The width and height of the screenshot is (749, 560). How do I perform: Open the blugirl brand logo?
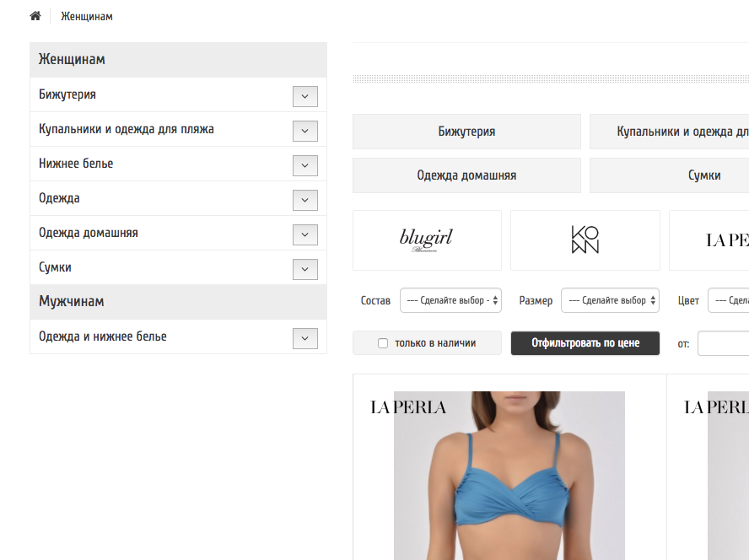coord(427,240)
